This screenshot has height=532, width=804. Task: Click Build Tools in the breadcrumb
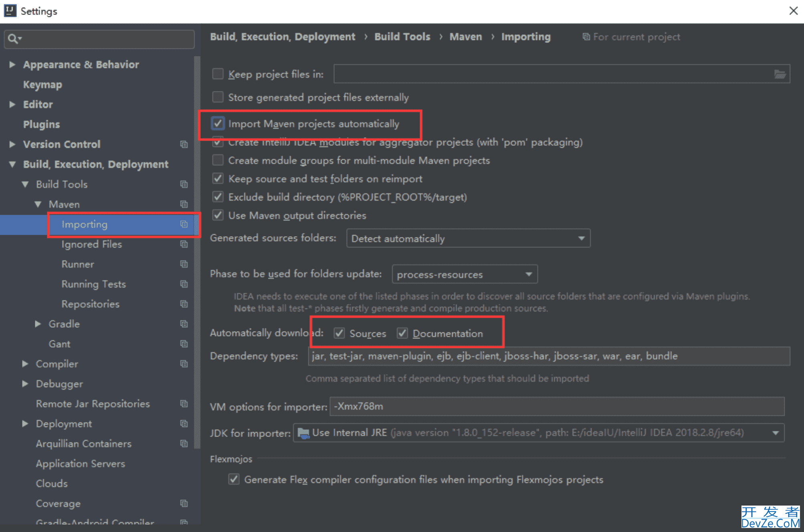point(402,37)
